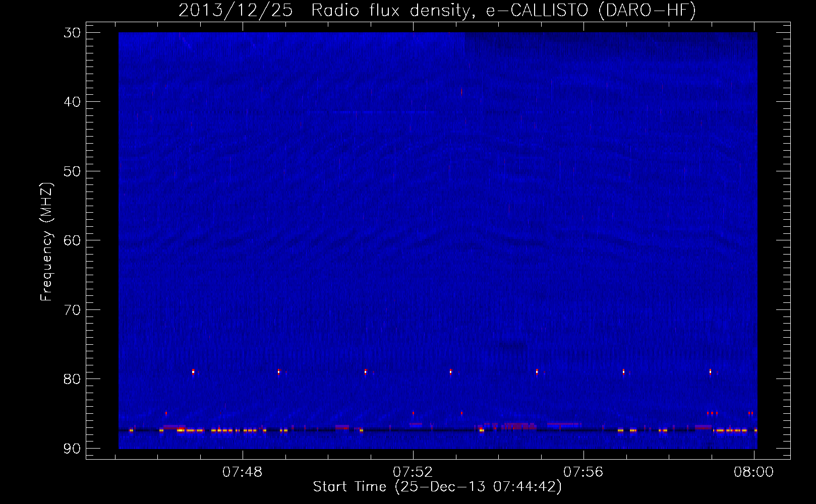Click the 07:52 time tick label
This screenshot has width=816, height=504.
pyautogui.click(x=413, y=472)
